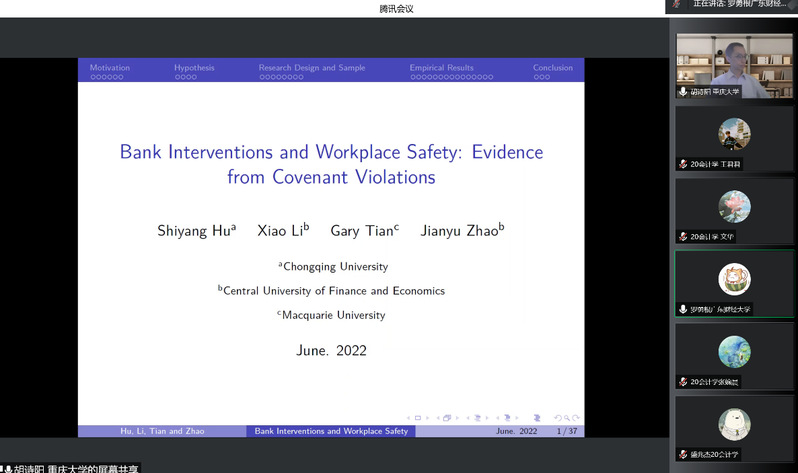This screenshot has height=473, width=798.
Task: Click the Beamer frame navigation icon
Action: click(x=447, y=418)
